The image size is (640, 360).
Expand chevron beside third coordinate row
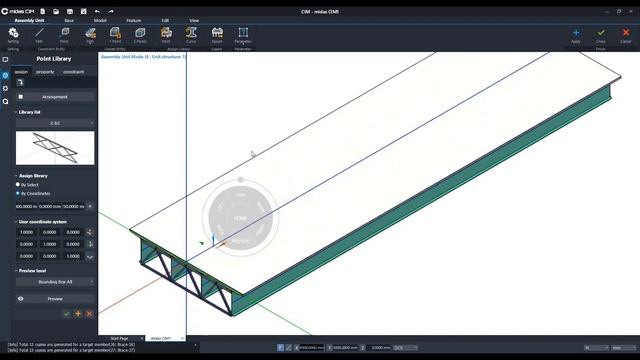point(90,256)
